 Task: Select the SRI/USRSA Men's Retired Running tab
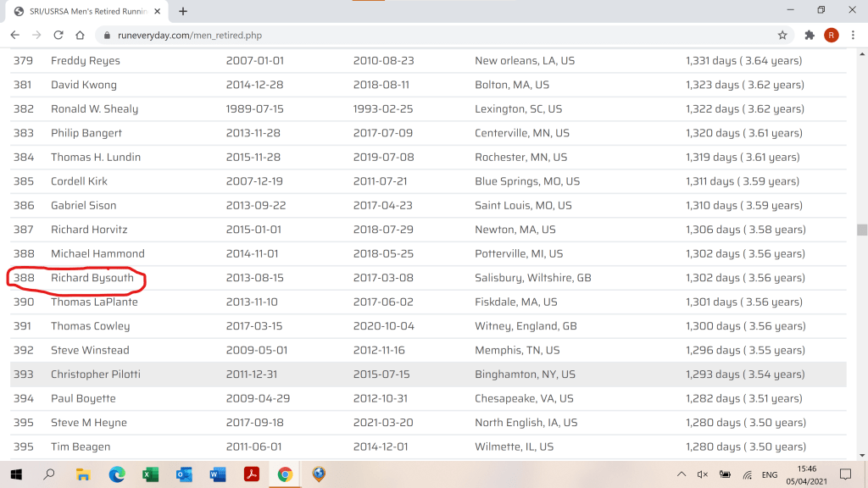(85, 11)
